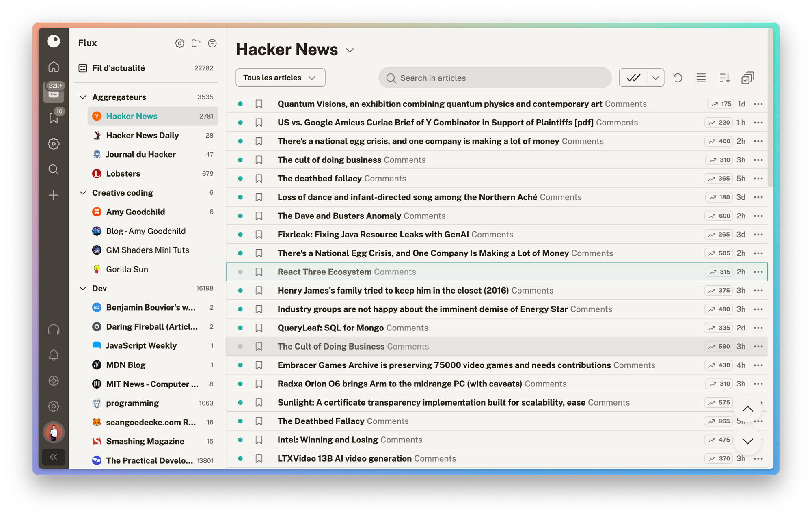This screenshot has height=518, width=812.
Task: Toggle read status of Quantum Visions article
Action: pos(240,104)
